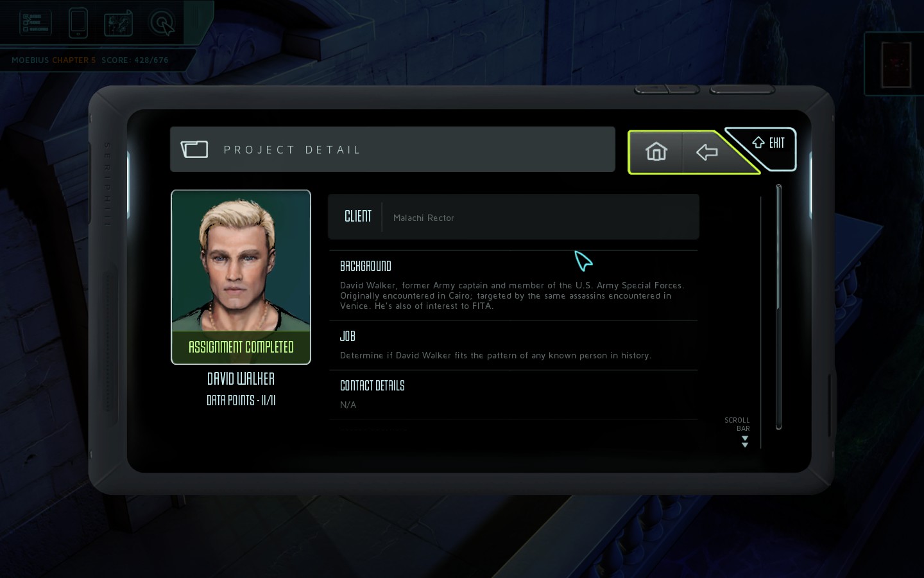Click the back arrow button

706,152
